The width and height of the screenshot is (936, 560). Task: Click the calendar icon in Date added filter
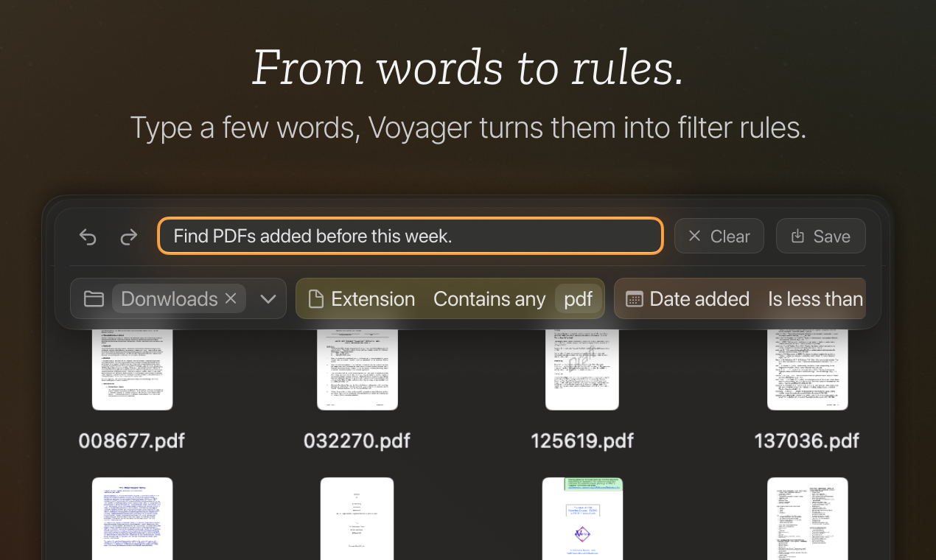(x=633, y=298)
